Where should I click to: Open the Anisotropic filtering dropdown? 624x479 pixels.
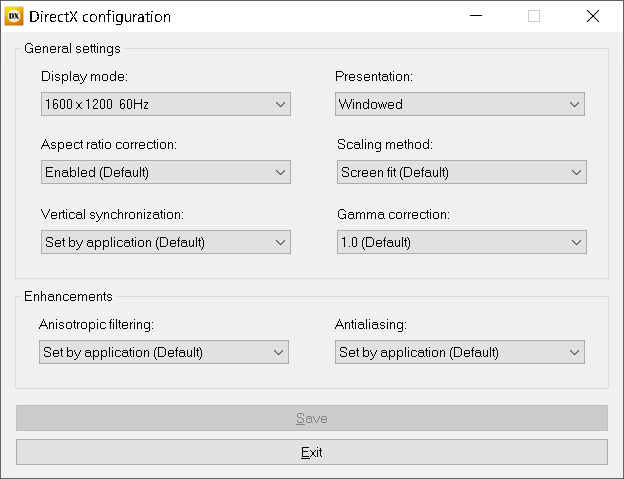click(164, 352)
